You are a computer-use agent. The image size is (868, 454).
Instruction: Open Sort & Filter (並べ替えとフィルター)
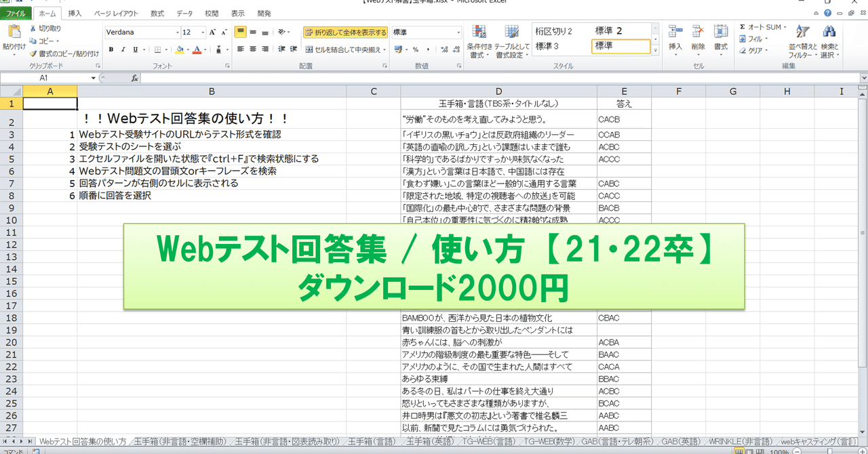803,41
